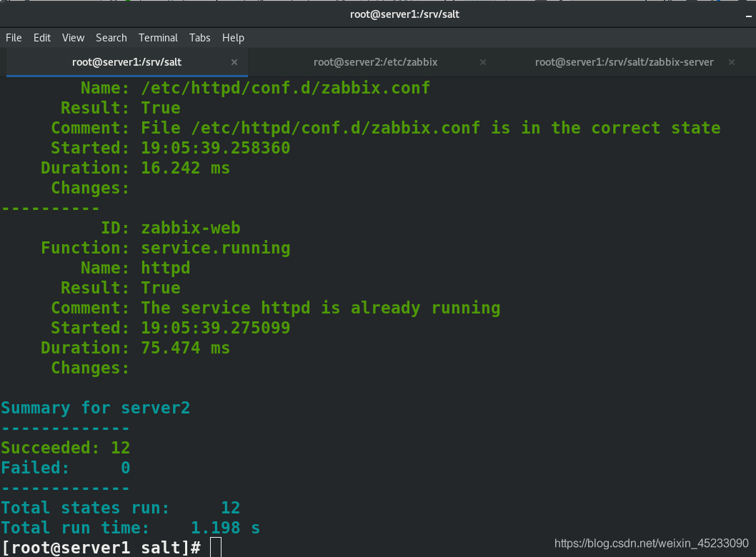Viewport: 756px width, 557px height.
Task: Open the File menu
Action: click(14, 38)
